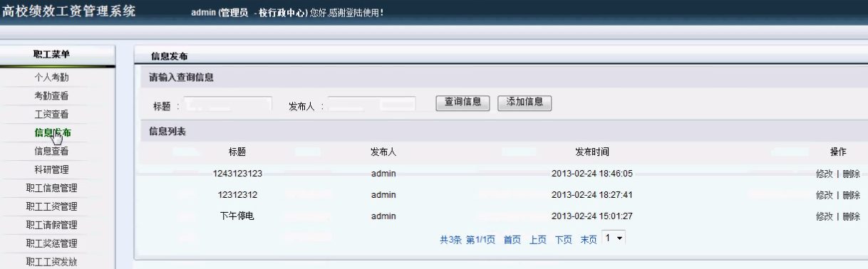Click admin publisher in 下午停电 row
The height and width of the screenshot is (269, 868).
pos(383,216)
